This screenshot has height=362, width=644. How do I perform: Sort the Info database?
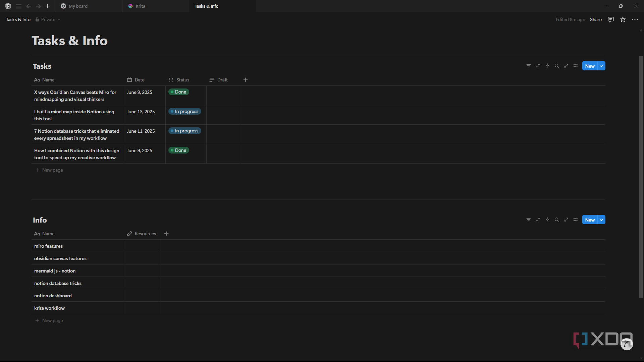pos(538,220)
